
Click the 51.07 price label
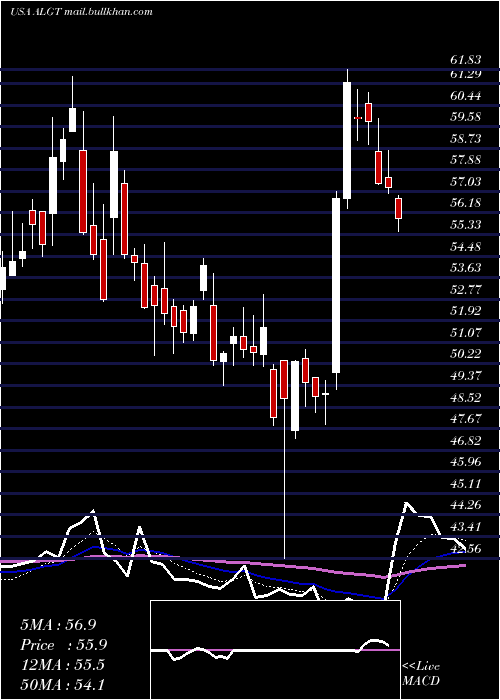[x=466, y=333]
